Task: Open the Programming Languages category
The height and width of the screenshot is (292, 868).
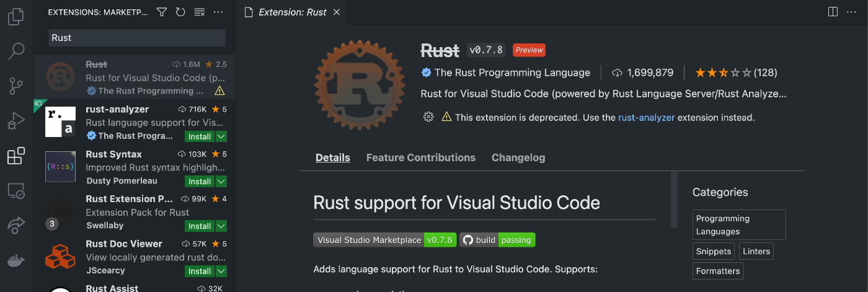Action: point(739,224)
